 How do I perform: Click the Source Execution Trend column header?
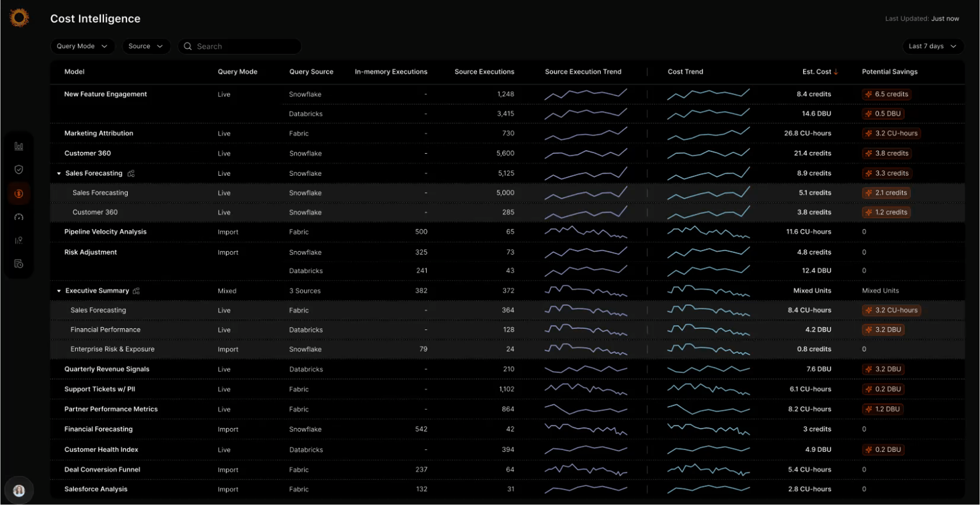pos(583,72)
